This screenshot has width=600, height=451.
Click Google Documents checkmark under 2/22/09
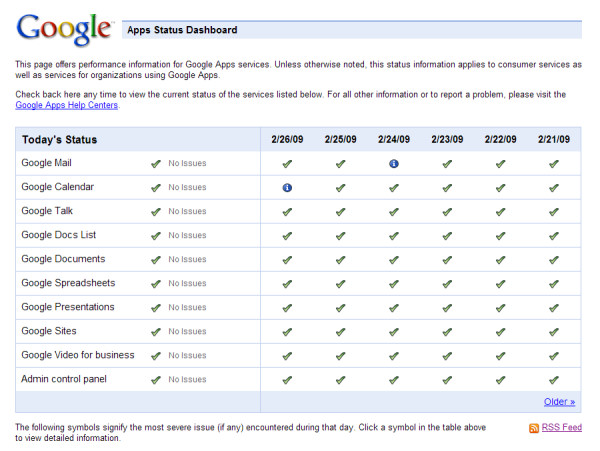click(x=501, y=260)
